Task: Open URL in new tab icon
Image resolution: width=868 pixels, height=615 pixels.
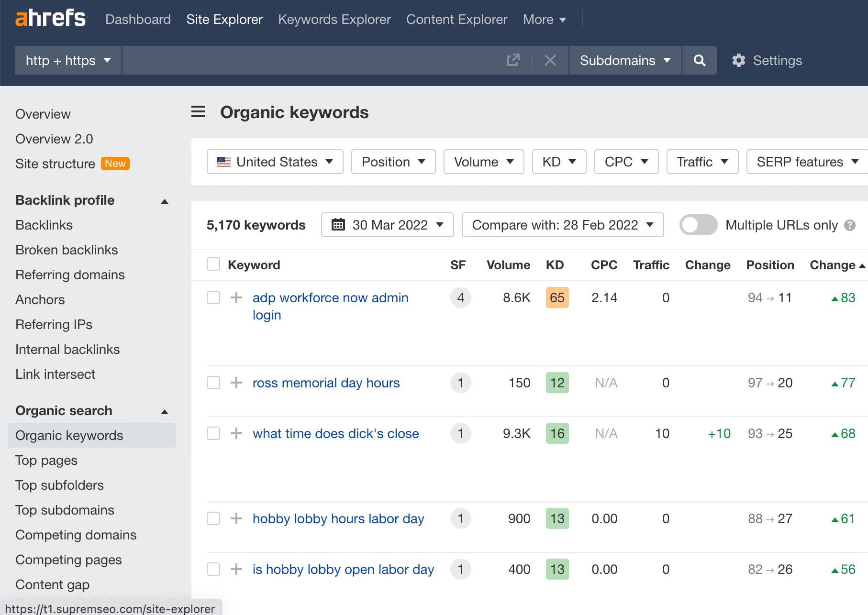Action: point(513,60)
